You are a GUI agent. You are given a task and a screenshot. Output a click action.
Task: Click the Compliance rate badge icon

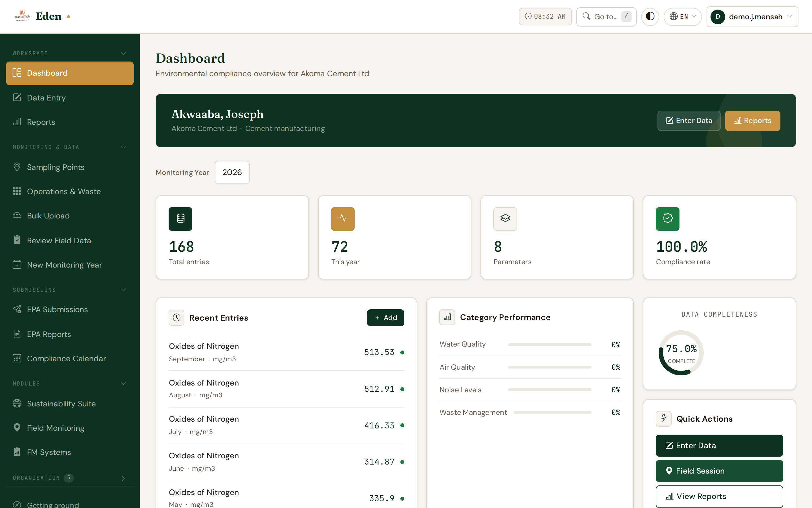click(668, 219)
